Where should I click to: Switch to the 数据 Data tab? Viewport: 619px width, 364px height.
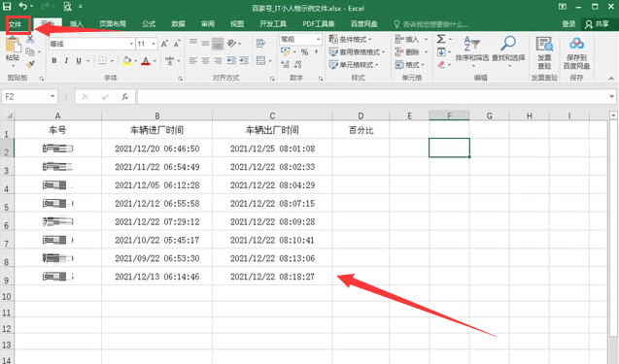178,24
